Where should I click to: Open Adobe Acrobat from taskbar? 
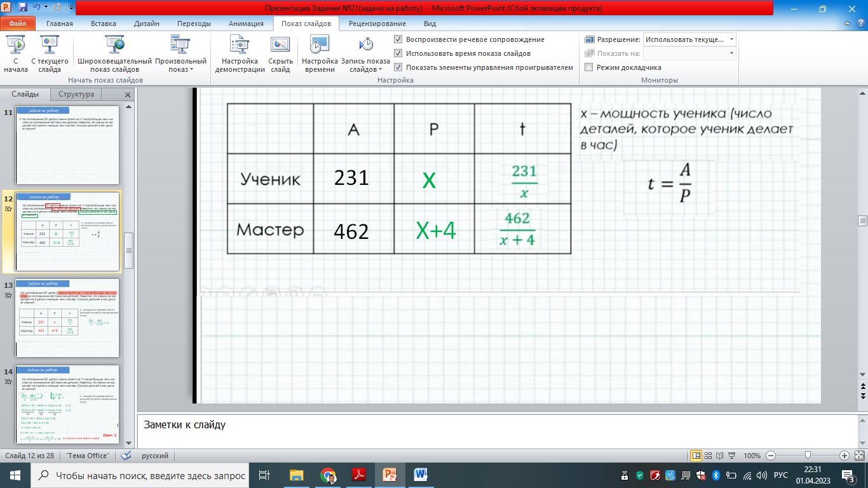(x=358, y=475)
